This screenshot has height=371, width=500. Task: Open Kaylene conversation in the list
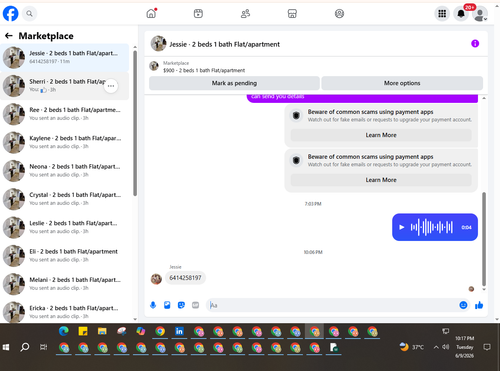[x=65, y=142]
